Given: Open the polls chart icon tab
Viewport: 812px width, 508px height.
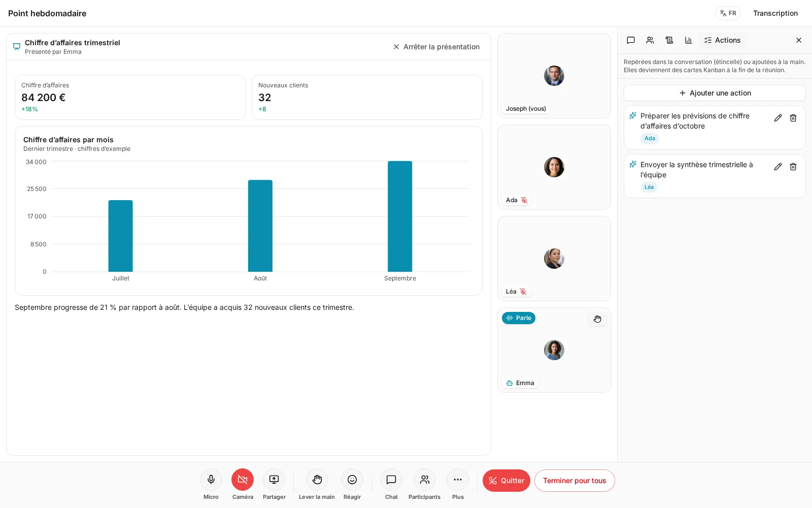Looking at the screenshot, I should 689,40.
